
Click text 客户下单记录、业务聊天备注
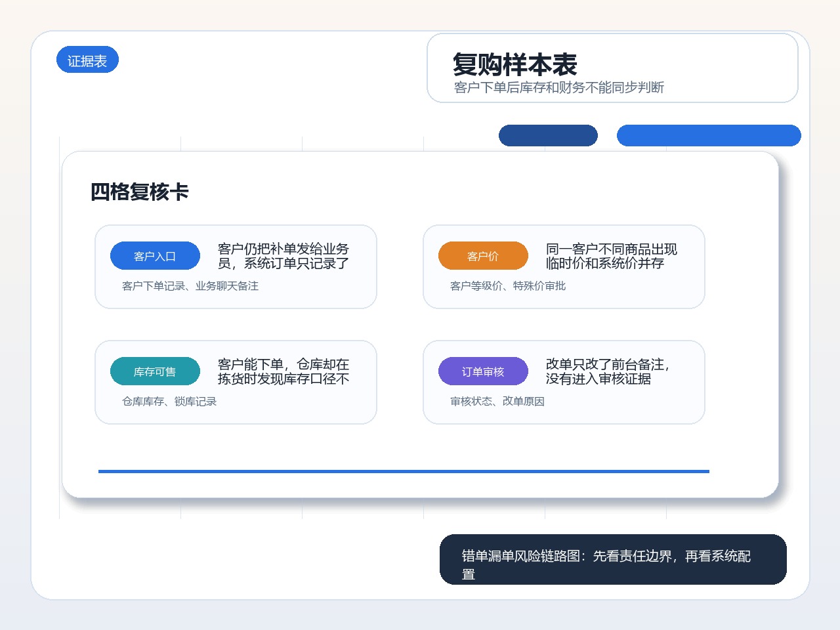[x=190, y=286]
